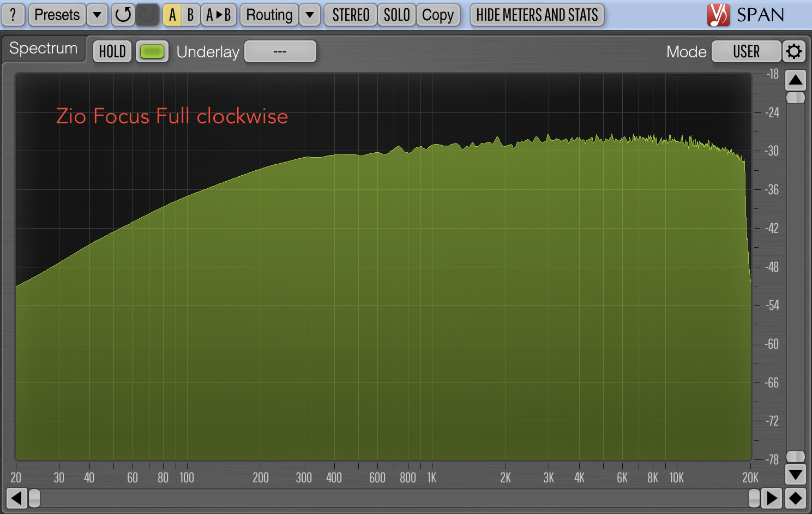The image size is (812, 514).
Task: Adjust the top vertical range handle
Action: tap(796, 98)
